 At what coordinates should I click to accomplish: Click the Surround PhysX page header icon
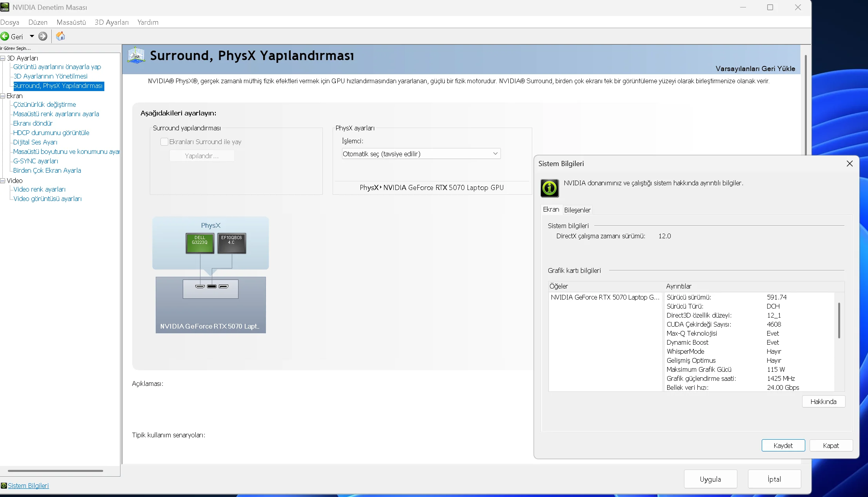[x=136, y=55]
